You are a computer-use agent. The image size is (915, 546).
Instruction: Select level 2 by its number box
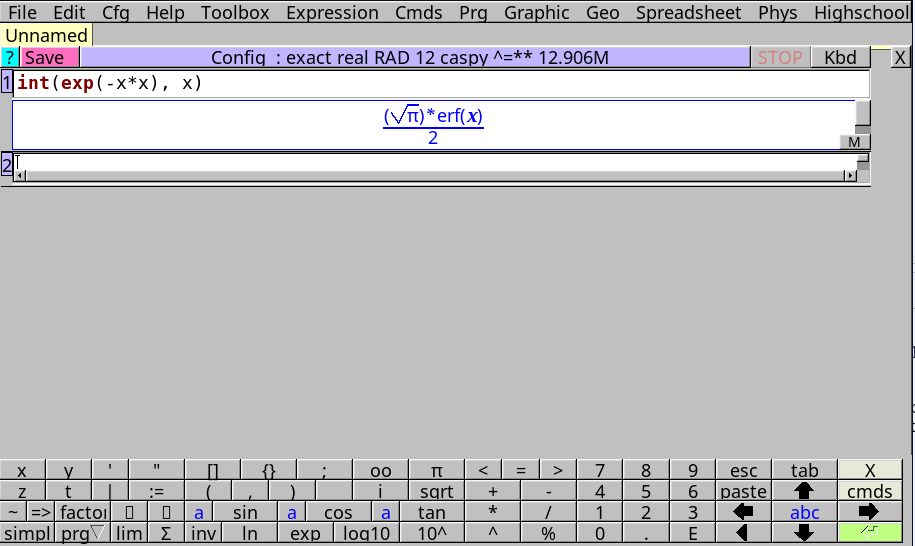point(6,164)
